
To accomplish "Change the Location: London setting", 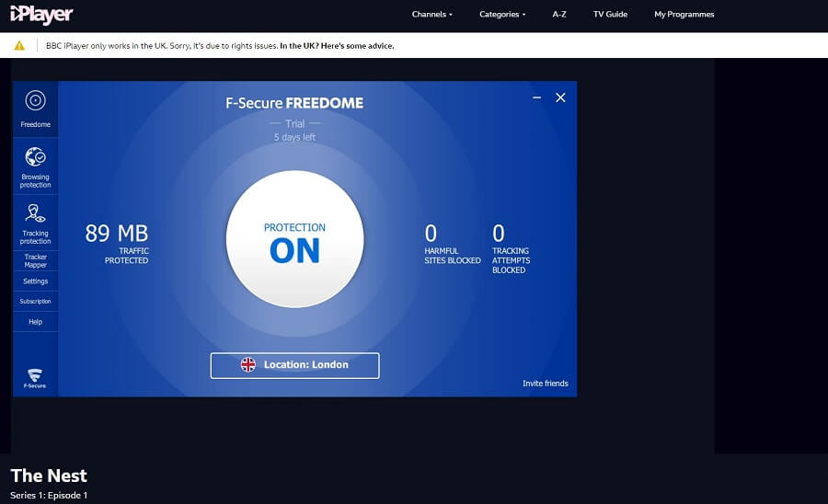I will tap(294, 365).
